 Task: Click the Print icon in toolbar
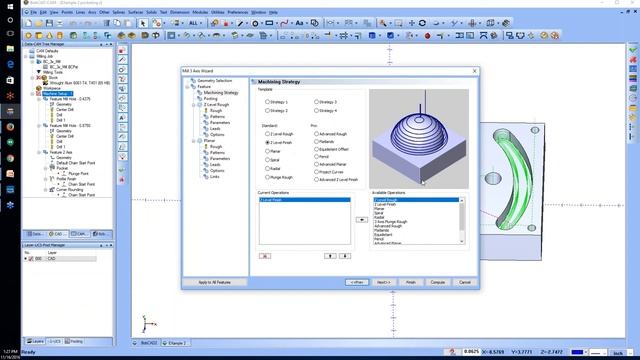click(60, 23)
